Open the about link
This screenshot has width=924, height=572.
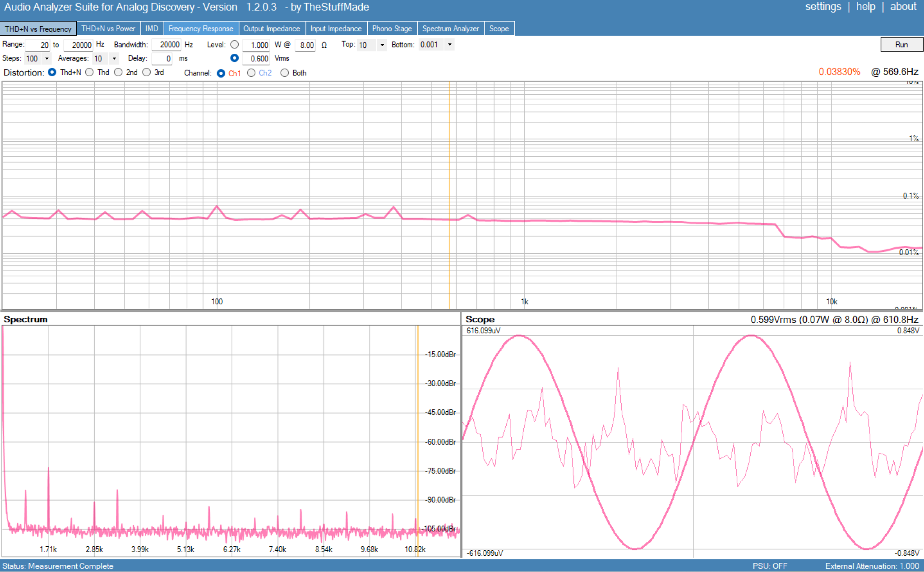pos(903,7)
